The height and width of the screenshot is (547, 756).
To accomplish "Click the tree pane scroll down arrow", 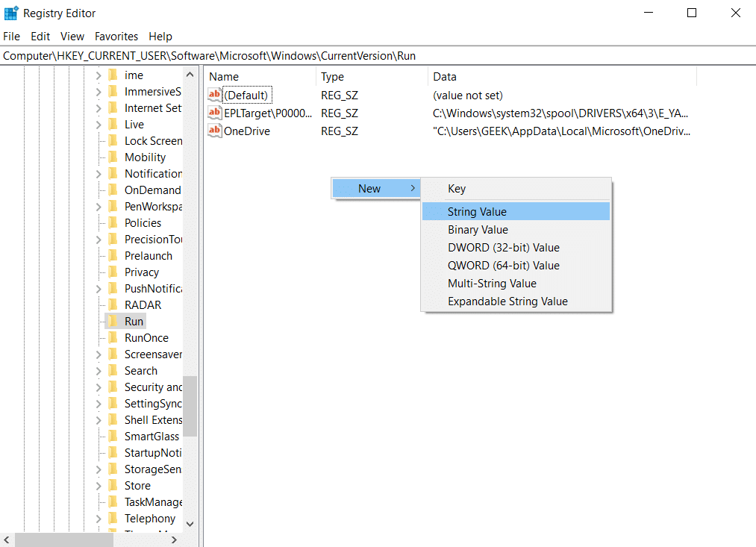I will [190, 524].
